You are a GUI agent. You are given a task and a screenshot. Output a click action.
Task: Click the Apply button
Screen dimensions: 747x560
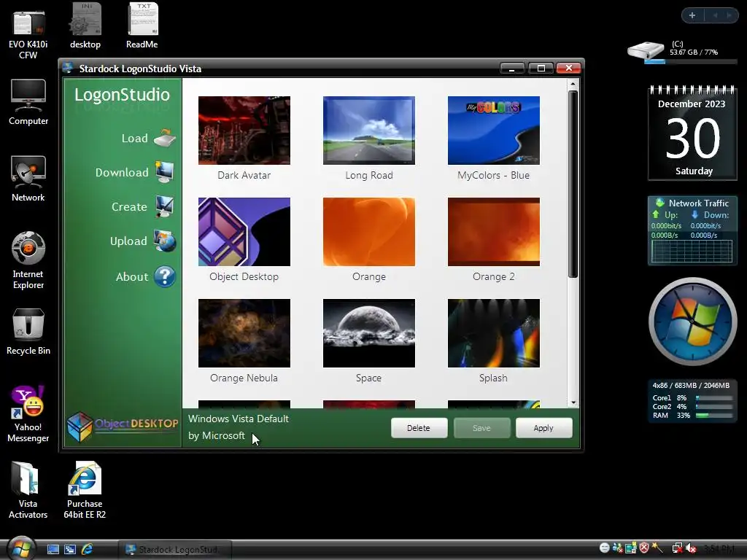543,428
